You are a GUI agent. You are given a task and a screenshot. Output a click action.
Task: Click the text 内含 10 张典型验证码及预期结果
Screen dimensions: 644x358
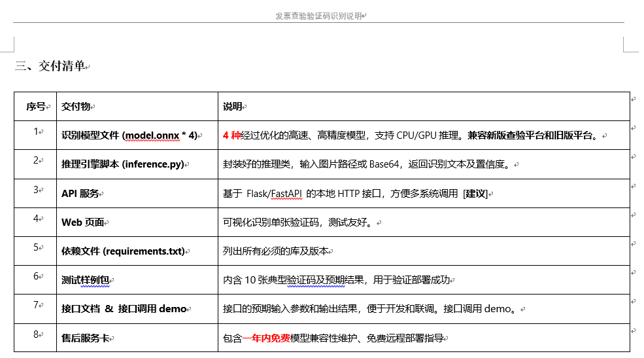click(x=294, y=280)
